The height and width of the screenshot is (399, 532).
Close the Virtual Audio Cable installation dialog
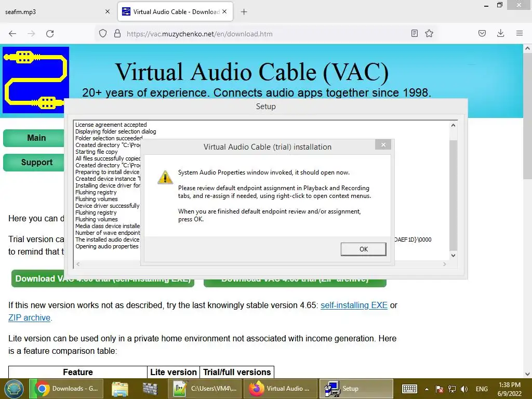click(x=383, y=145)
